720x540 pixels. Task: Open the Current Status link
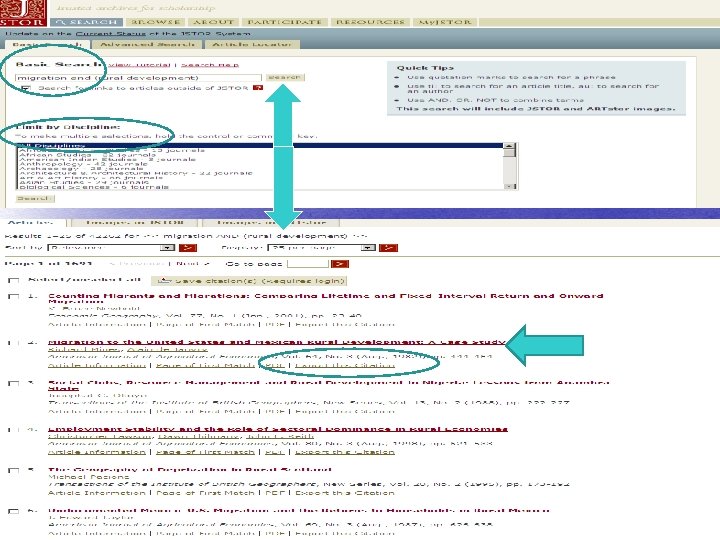tap(110, 34)
